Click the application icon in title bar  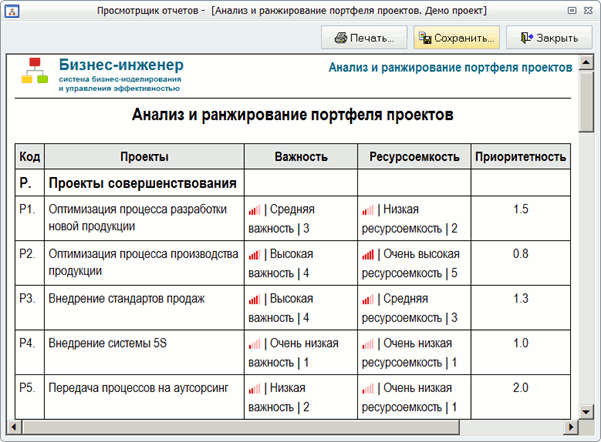coord(12,11)
